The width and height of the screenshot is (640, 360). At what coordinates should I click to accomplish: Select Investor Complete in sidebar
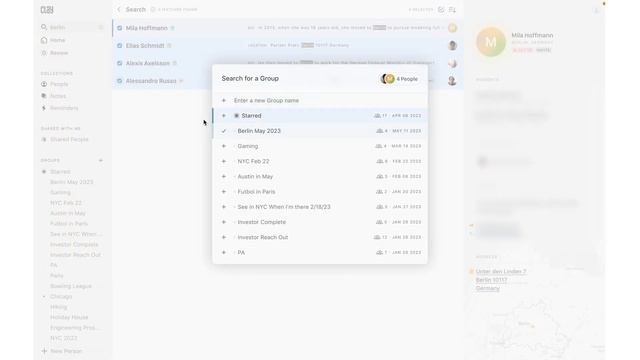74,244
